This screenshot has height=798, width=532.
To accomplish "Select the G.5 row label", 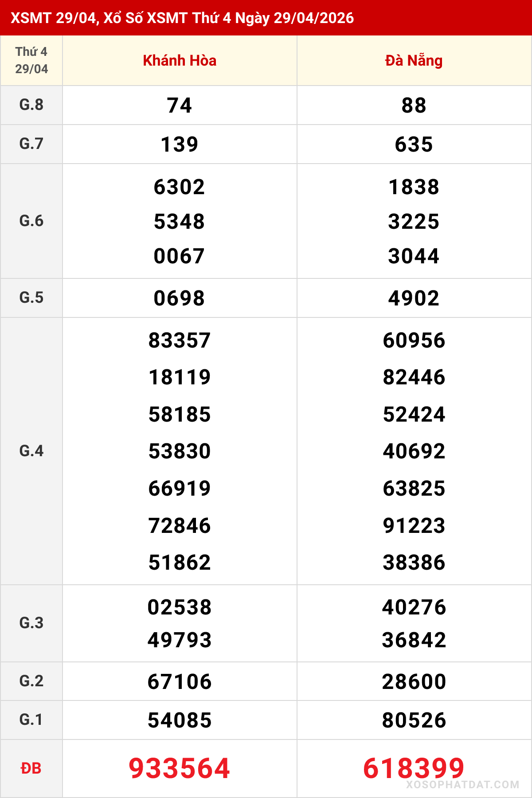I will [31, 298].
